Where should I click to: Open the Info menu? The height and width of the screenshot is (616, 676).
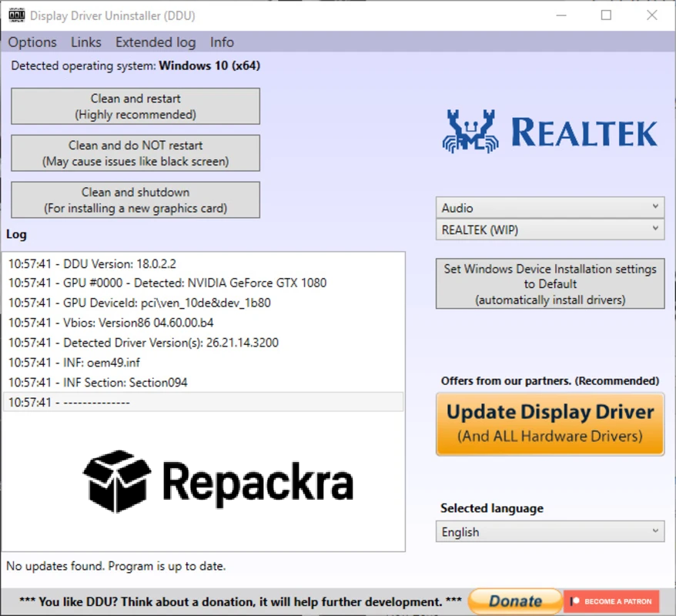(x=222, y=42)
